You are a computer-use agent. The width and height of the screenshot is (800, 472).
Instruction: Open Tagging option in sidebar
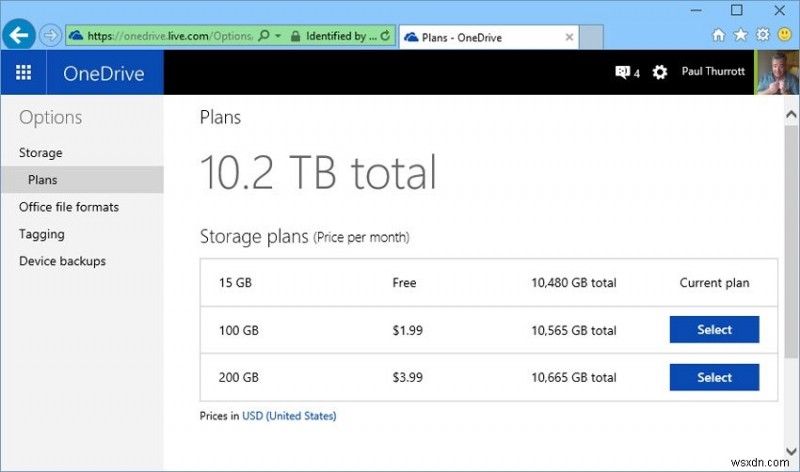[42, 234]
